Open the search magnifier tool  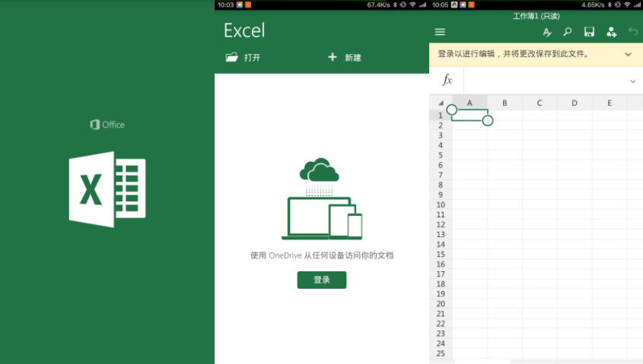568,31
